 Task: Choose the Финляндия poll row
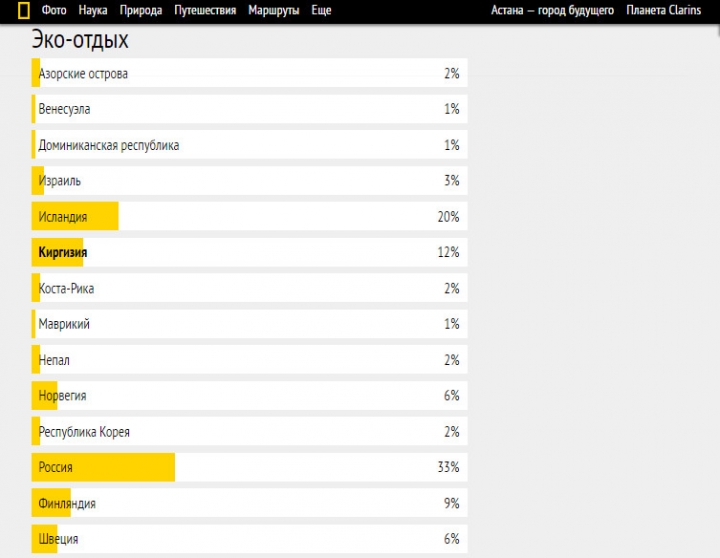[x=249, y=503]
